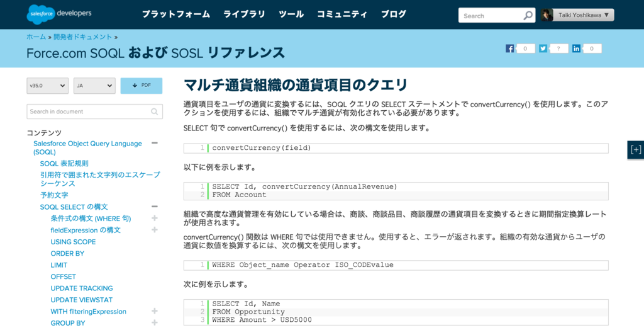Image resolution: width=644 pixels, height=330 pixels.
Task: Collapse the SOQL SELECT の構文 section
Action: click(x=155, y=207)
